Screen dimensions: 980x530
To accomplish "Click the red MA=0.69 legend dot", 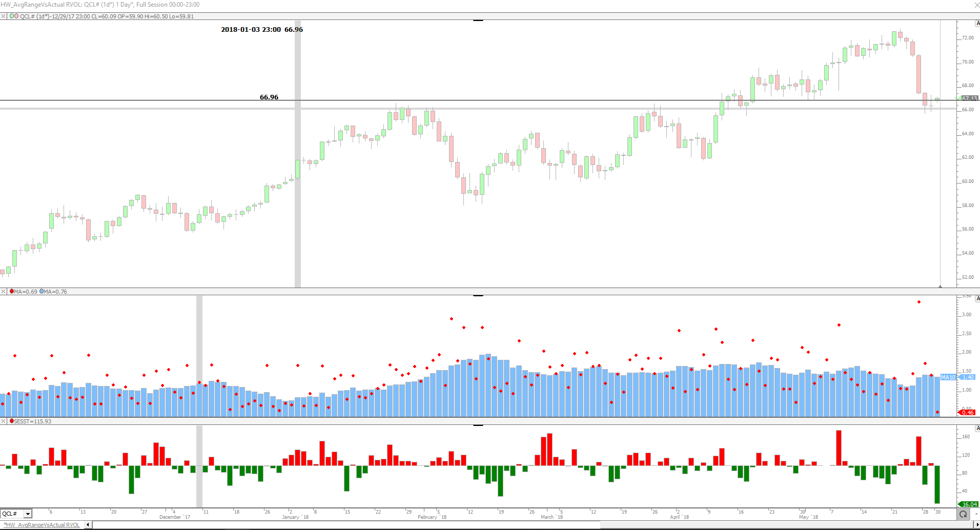I will click(x=12, y=292).
